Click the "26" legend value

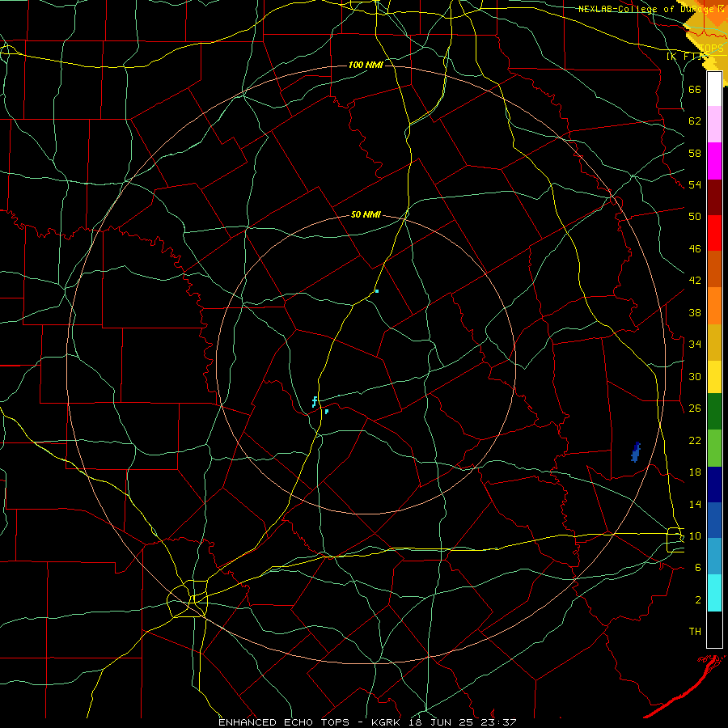695,408
